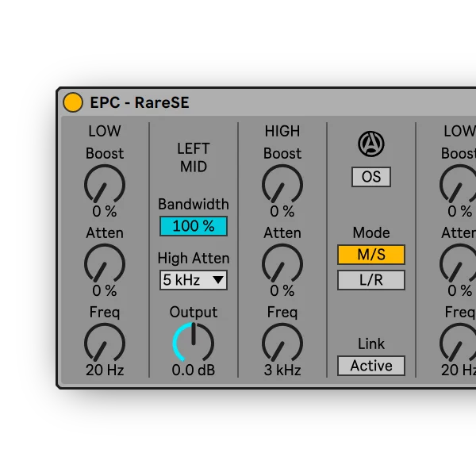Click the EPC - RareSE device title
The image size is (476, 476).
pos(140,102)
